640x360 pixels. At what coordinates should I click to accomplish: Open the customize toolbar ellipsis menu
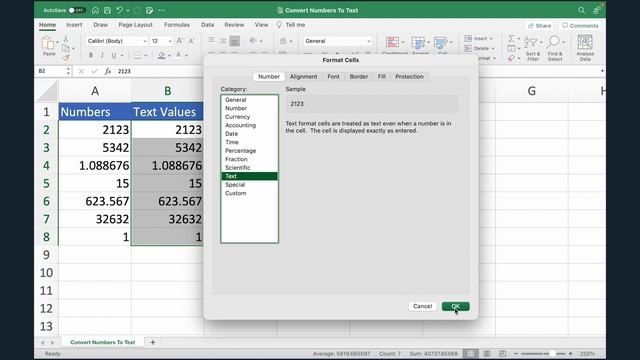tap(162, 10)
